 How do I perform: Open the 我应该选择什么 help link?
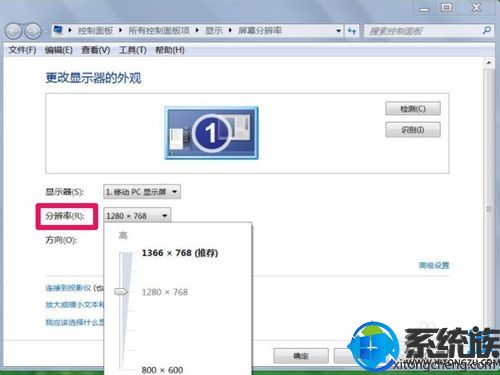click(75, 322)
